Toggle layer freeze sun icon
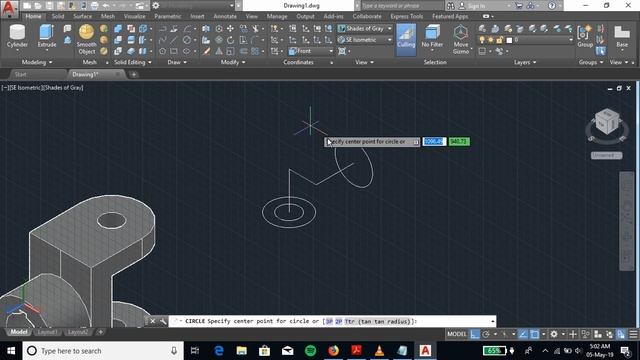640x360 pixels. [x=491, y=40]
